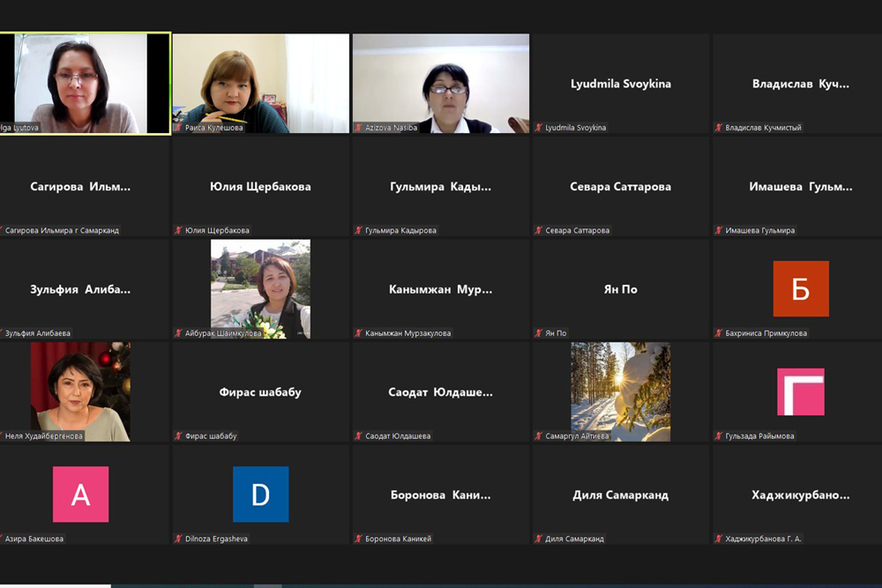Click muted mic icon beside Юлия Щербакова

click(x=178, y=231)
